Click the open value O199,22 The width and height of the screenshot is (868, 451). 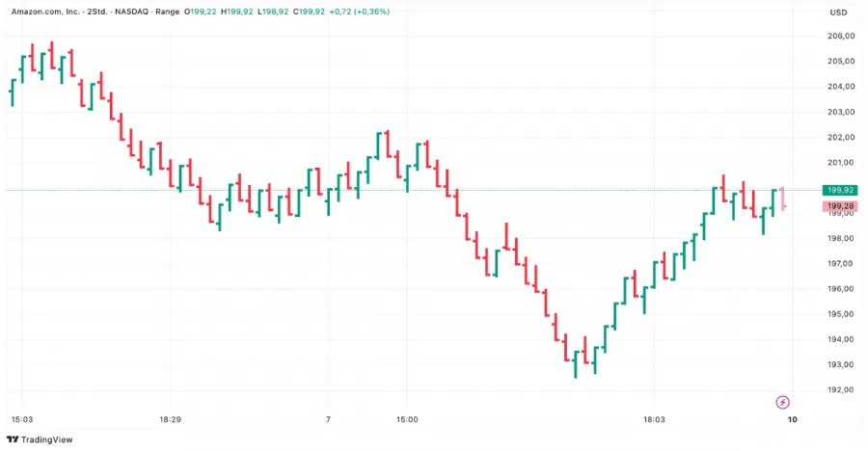point(199,12)
